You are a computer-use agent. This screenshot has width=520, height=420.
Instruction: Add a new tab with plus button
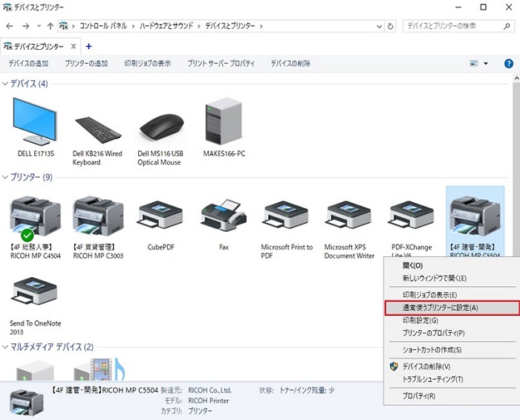point(88,46)
